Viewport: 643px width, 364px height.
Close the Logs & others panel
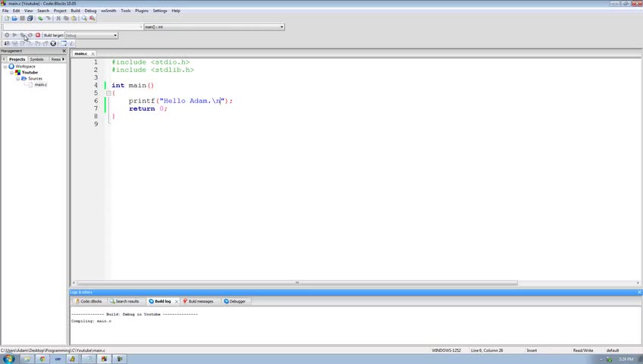tap(639, 292)
